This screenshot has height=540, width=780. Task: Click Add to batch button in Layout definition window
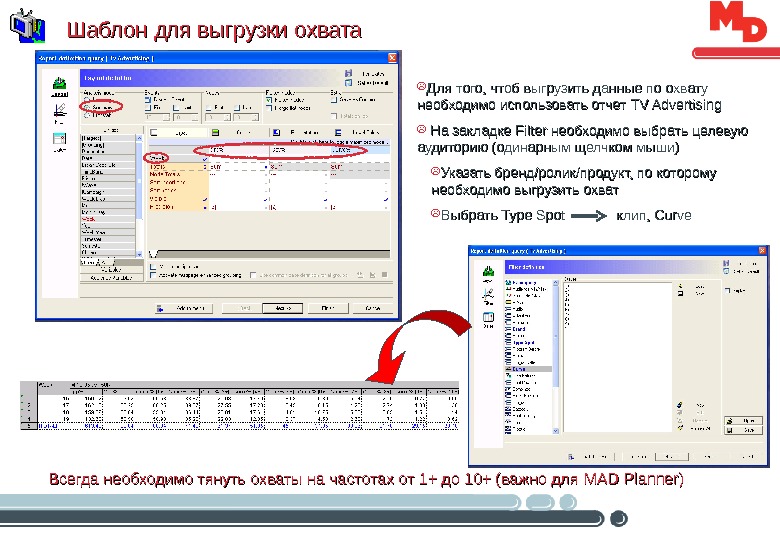[184, 308]
